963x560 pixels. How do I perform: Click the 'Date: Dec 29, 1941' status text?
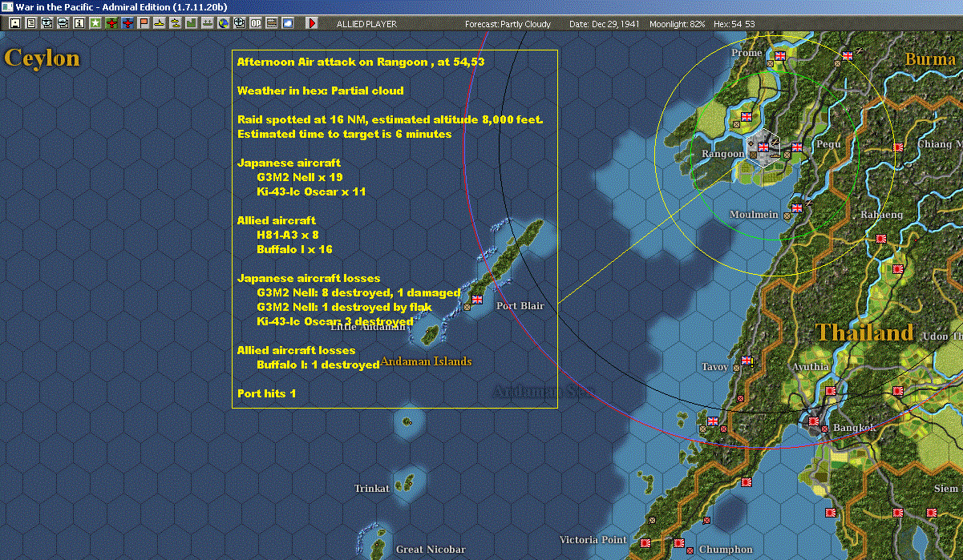(x=604, y=24)
